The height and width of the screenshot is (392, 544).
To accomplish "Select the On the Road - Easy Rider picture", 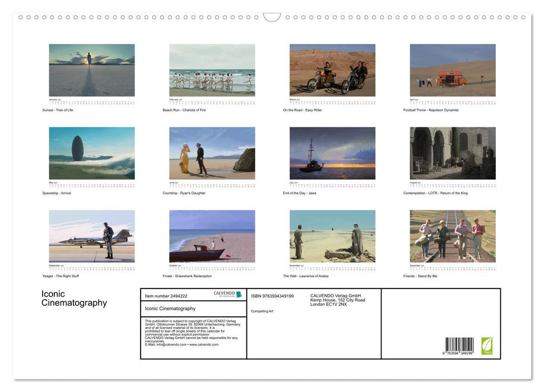I will pos(332,70).
